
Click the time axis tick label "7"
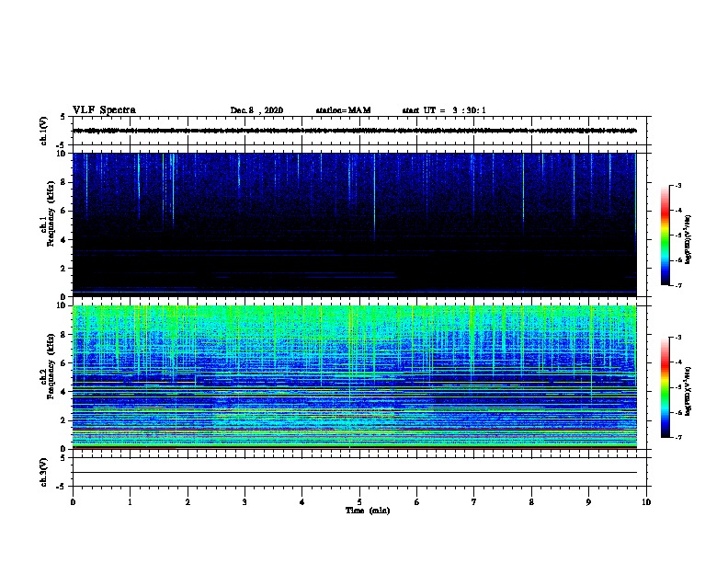point(474,501)
